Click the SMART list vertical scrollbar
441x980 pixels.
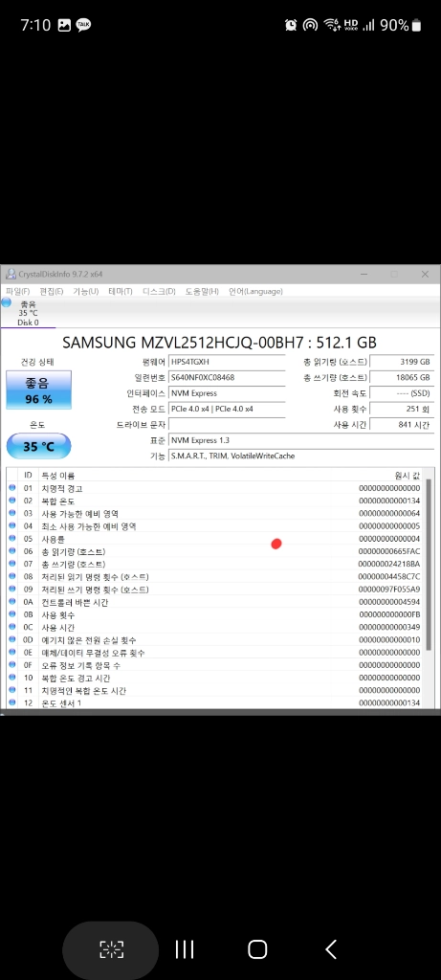tap(430, 565)
